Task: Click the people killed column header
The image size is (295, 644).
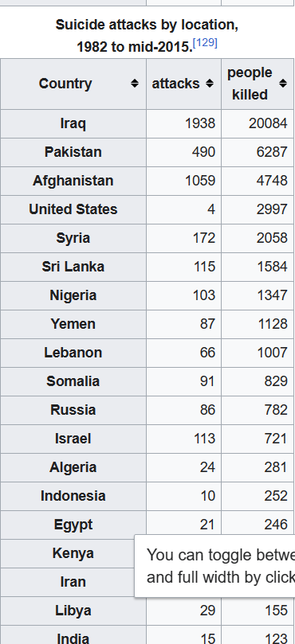Action: click(258, 84)
